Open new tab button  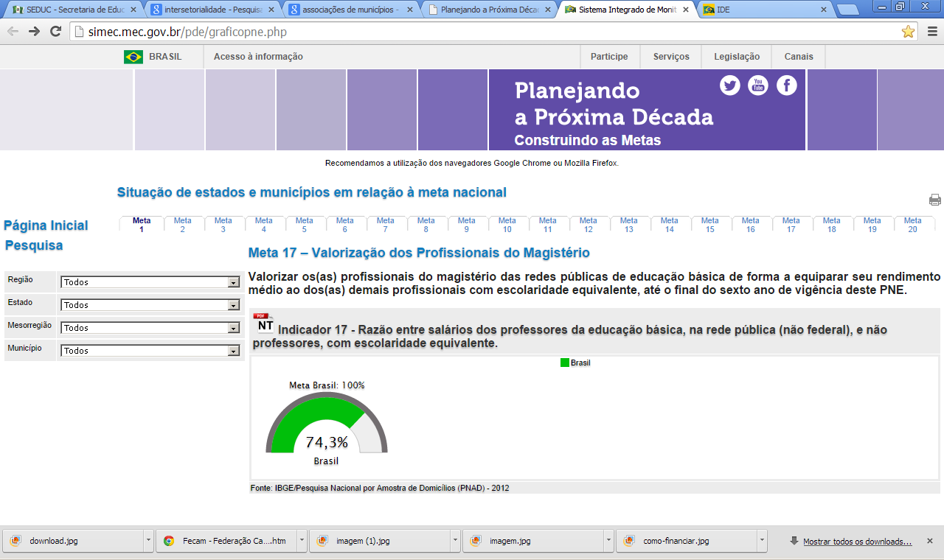(848, 10)
